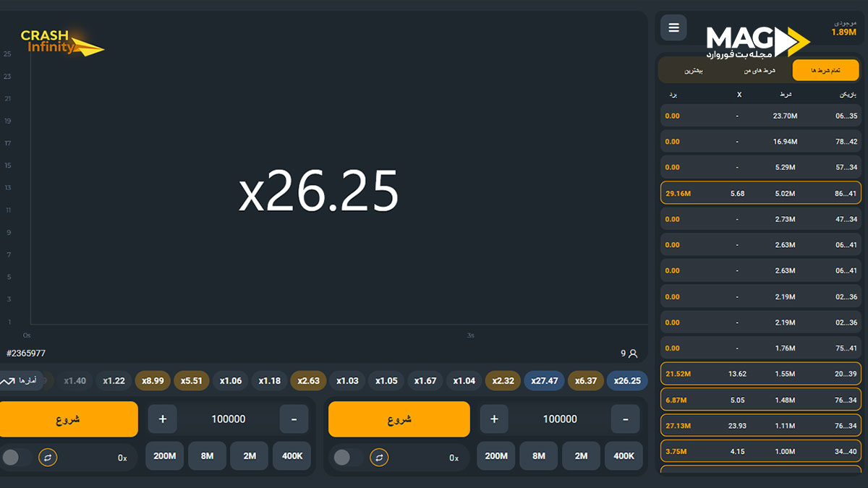
Task: Open the statistics (آمارها) trend icon
Action: coord(8,381)
